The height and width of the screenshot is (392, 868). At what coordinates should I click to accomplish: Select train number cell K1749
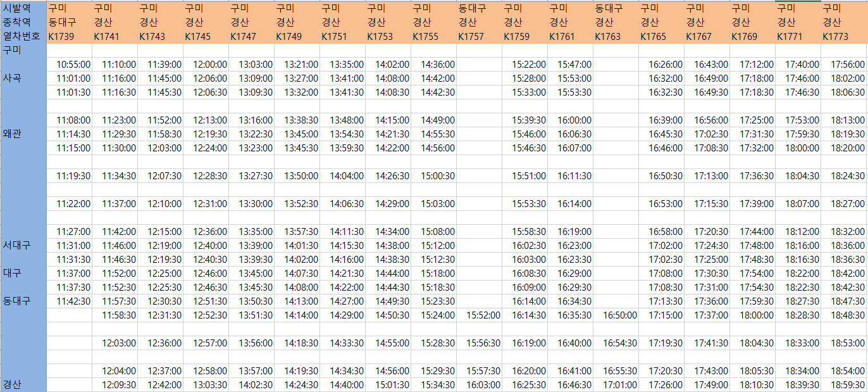click(x=297, y=36)
